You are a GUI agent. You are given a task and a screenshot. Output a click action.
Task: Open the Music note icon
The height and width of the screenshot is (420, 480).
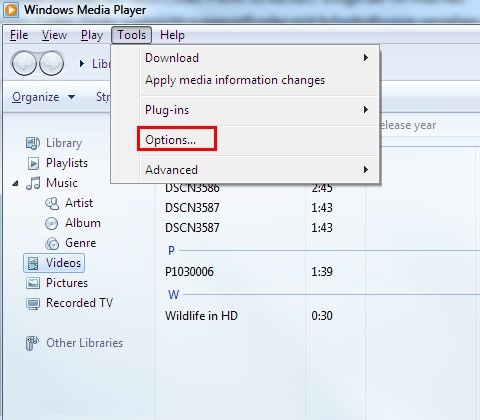(33, 183)
